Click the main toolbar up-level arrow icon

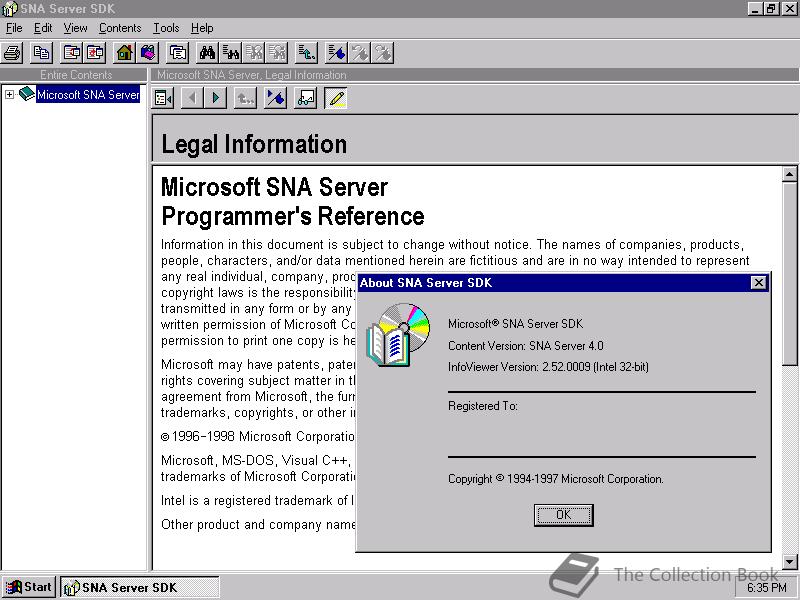tap(307, 53)
